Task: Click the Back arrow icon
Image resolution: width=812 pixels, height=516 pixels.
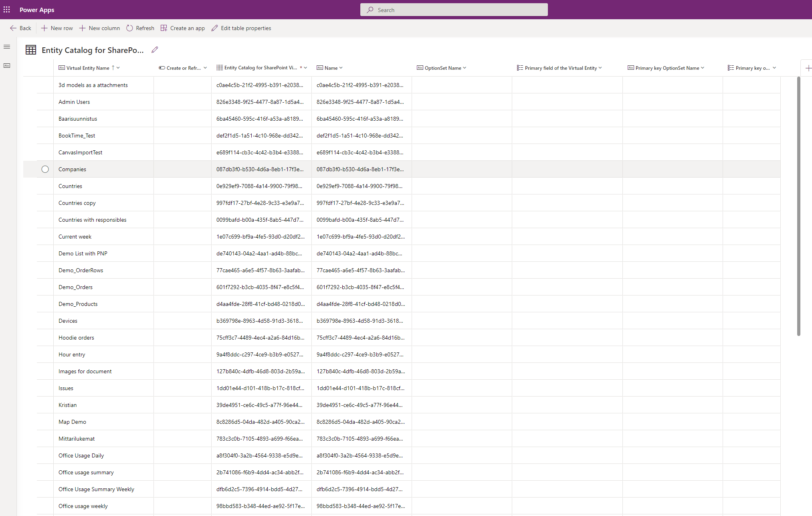Action: (13, 28)
